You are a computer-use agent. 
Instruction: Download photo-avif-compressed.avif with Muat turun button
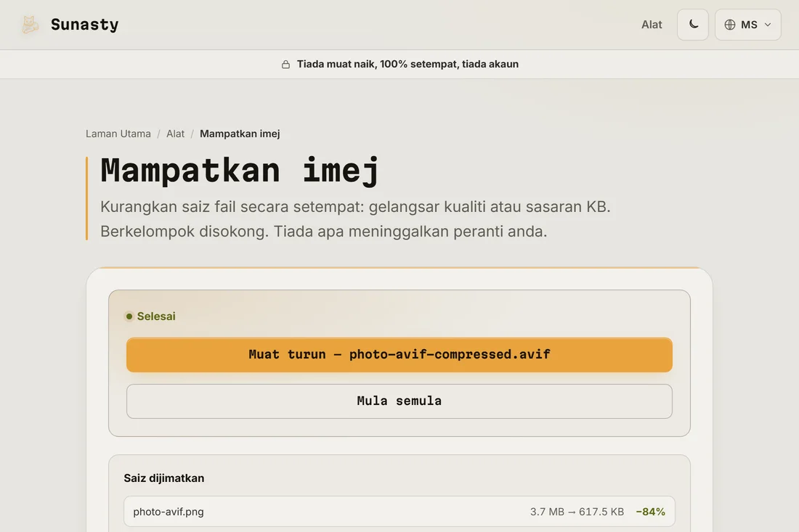click(x=399, y=355)
